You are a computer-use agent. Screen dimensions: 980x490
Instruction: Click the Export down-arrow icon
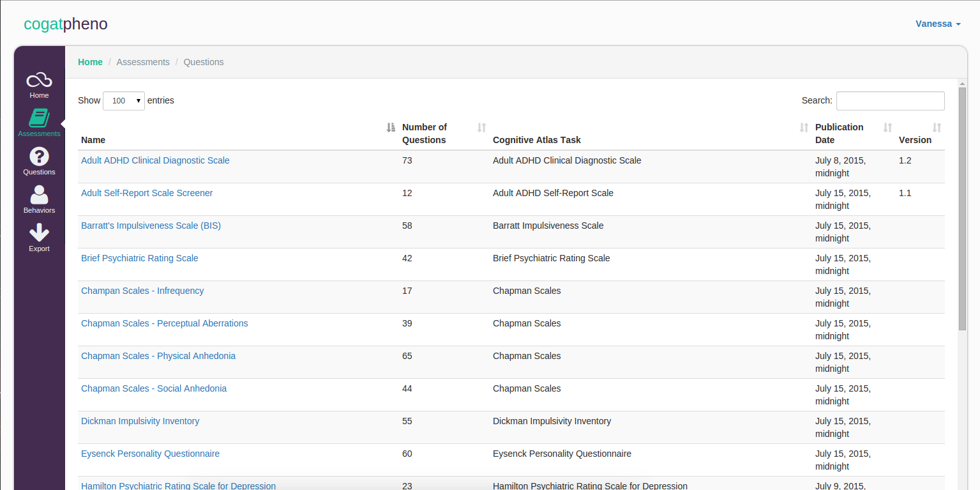pyautogui.click(x=39, y=233)
